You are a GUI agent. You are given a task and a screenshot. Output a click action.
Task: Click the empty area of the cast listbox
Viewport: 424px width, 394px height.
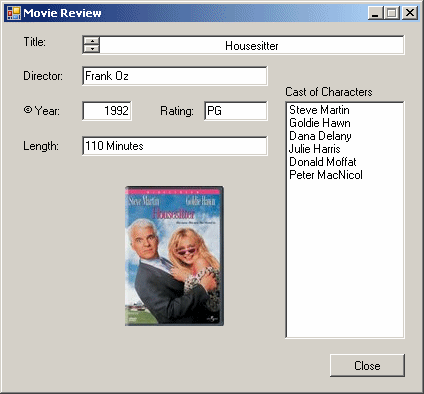tap(345, 260)
